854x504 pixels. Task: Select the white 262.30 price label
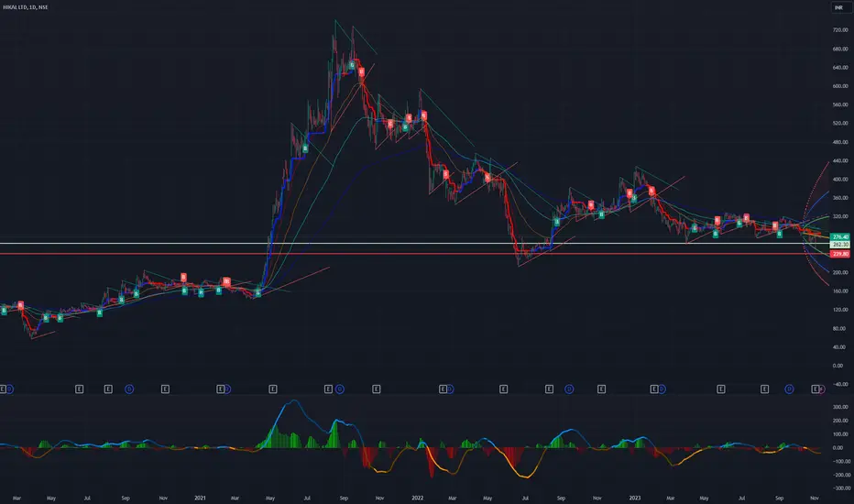(840, 245)
